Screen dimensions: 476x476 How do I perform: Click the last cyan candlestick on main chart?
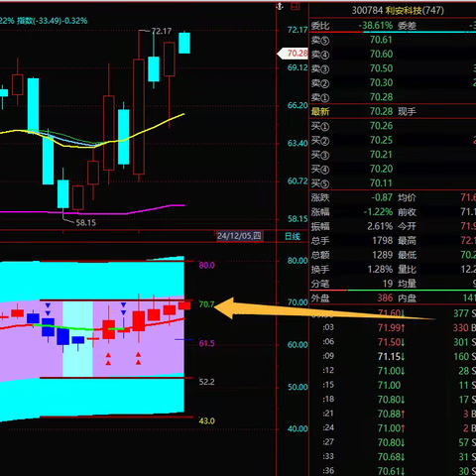(184, 43)
